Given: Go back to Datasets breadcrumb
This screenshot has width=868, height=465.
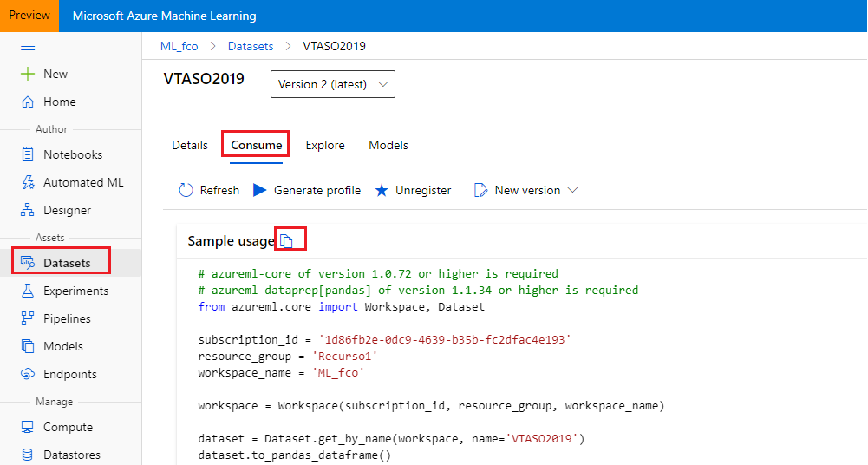Looking at the screenshot, I should coord(251,46).
